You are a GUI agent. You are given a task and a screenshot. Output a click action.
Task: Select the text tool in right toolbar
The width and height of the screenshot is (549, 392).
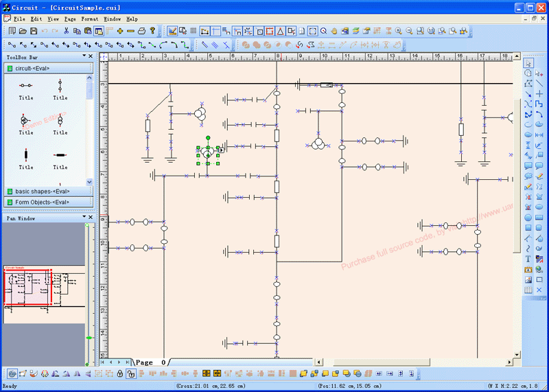tap(528, 259)
